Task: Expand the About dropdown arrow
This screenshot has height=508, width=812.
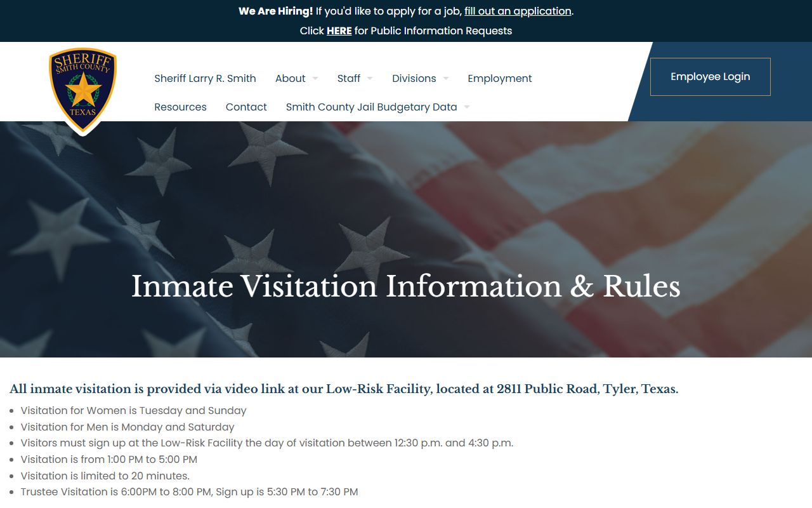Action: [x=315, y=79]
